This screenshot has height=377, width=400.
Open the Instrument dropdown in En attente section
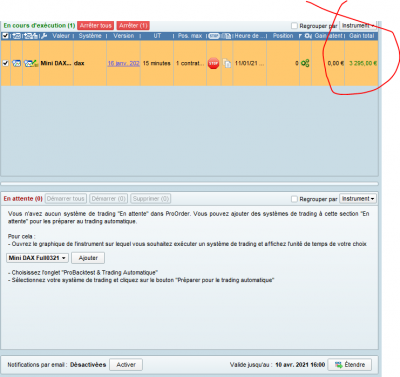358,199
